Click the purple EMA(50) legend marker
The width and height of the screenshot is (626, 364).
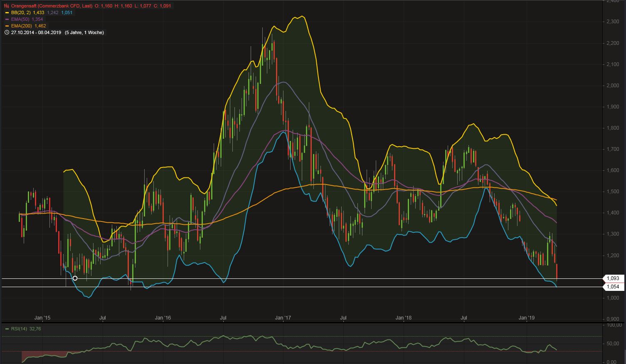tap(7, 19)
